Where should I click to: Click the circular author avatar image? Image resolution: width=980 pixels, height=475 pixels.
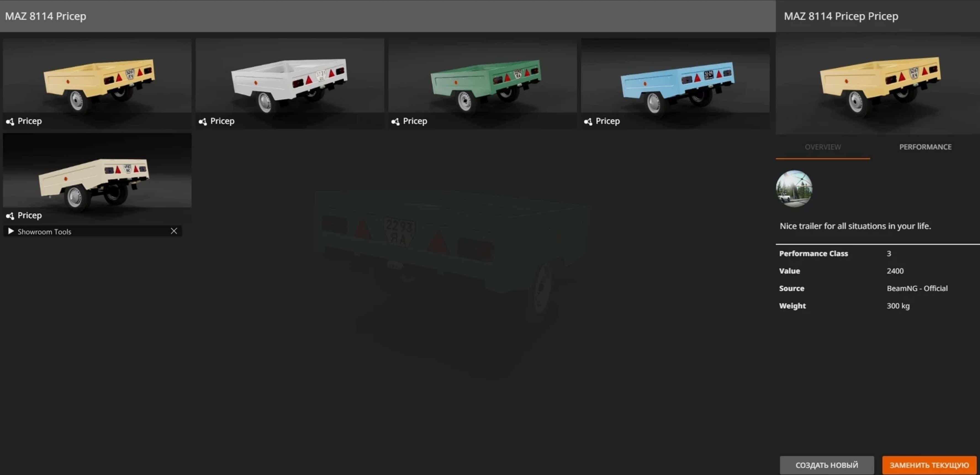click(x=794, y=188)
